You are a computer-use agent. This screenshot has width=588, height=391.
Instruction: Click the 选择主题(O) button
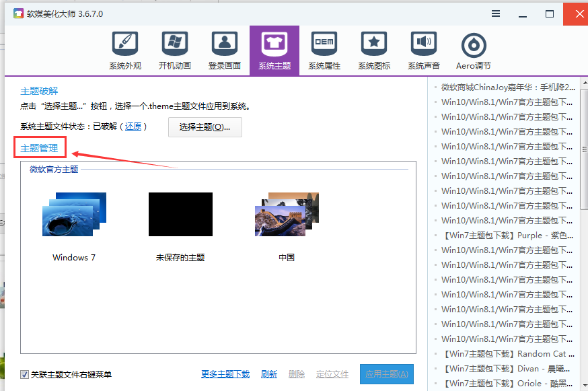[x=206, y=127]
